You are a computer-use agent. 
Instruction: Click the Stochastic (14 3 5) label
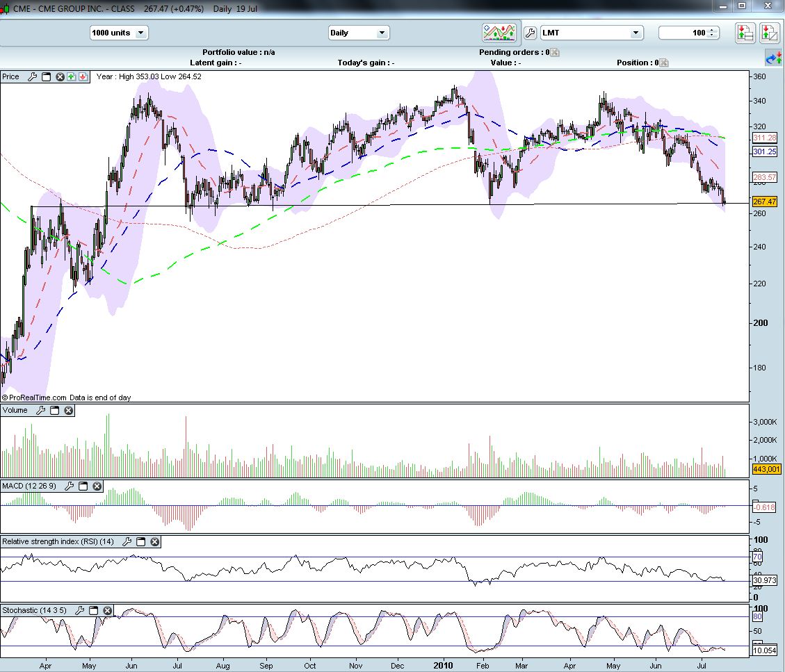34,610
